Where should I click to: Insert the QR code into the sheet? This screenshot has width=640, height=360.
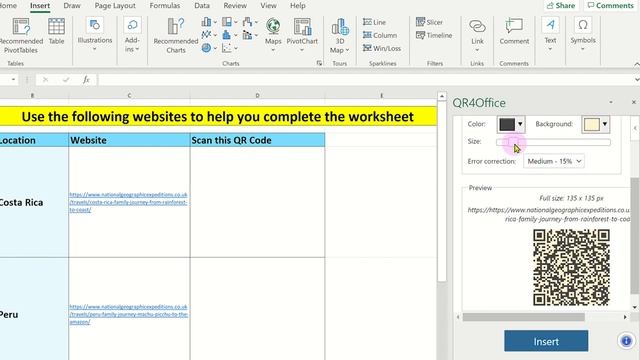(546, 341)
